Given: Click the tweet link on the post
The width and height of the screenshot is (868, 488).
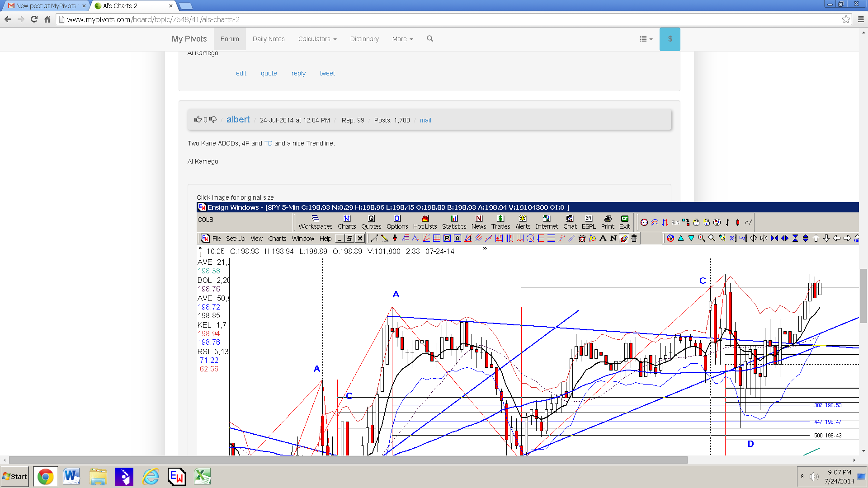Looking at the screenshot, I should (x=327, y=73).
